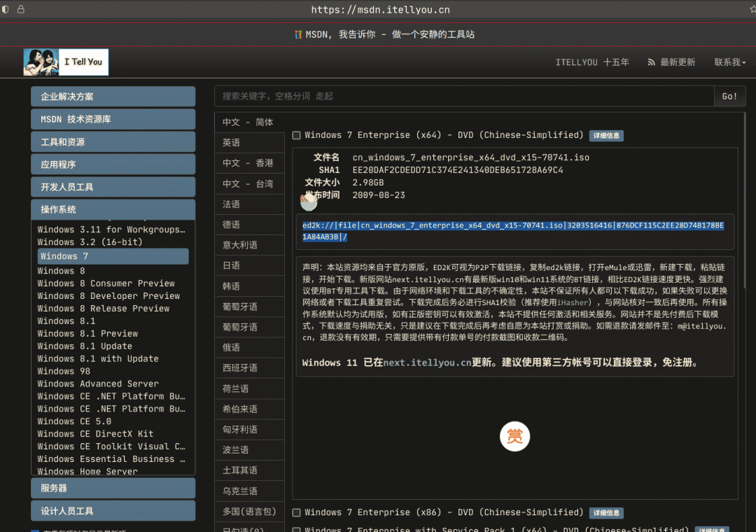Click 详细信息 button for Enterprise (x86)
Image resolution: width=756 pixels, height=532 pixels.
click(x=606, y=512)
